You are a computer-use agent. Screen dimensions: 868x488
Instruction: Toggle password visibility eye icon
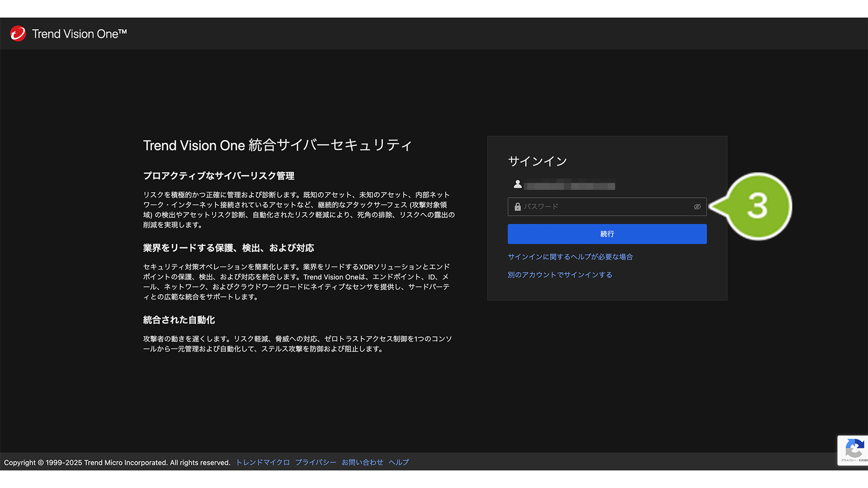tap(697, 207)
